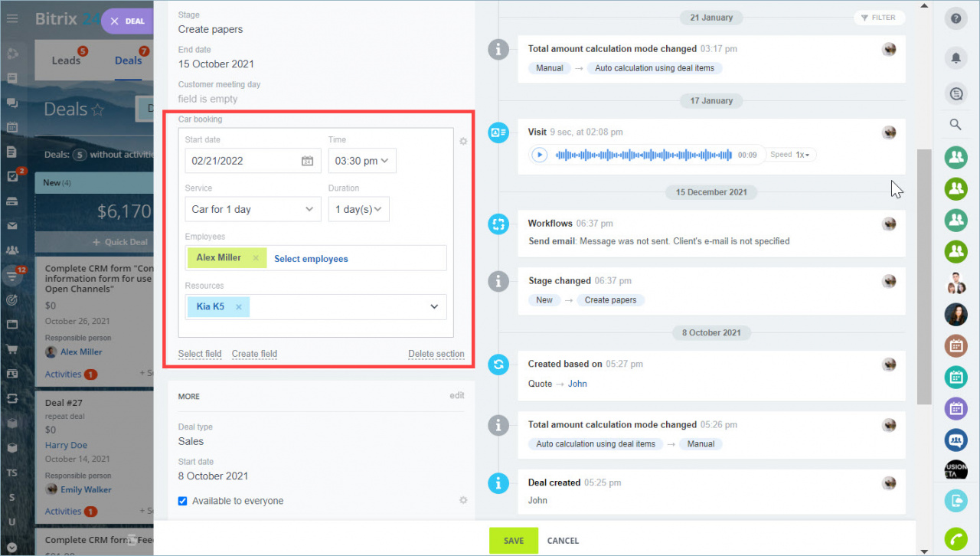This screenshot has width=980, height=556.
Task: Click the search magnifier in right sidebar
Action: (955, 124)
